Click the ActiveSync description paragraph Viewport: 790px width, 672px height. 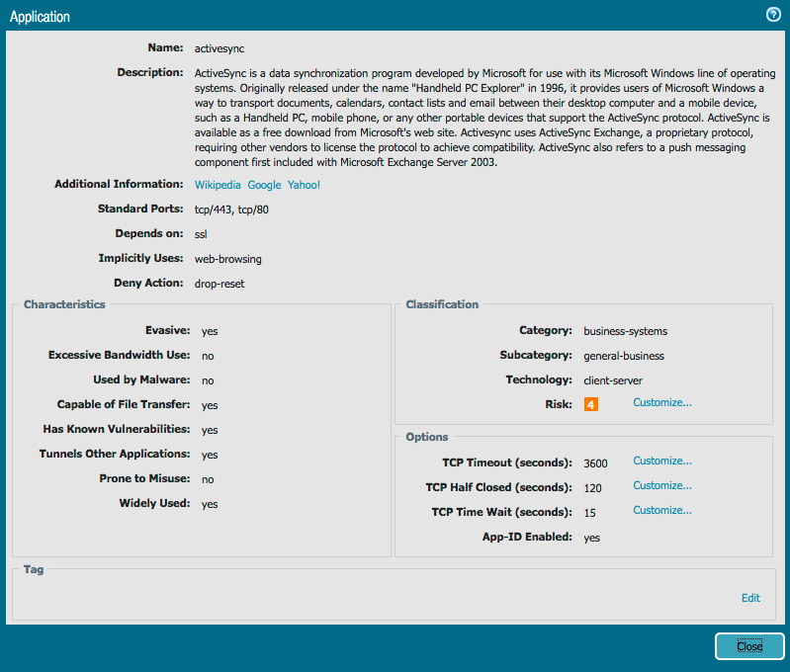click(x=484, y=118)
